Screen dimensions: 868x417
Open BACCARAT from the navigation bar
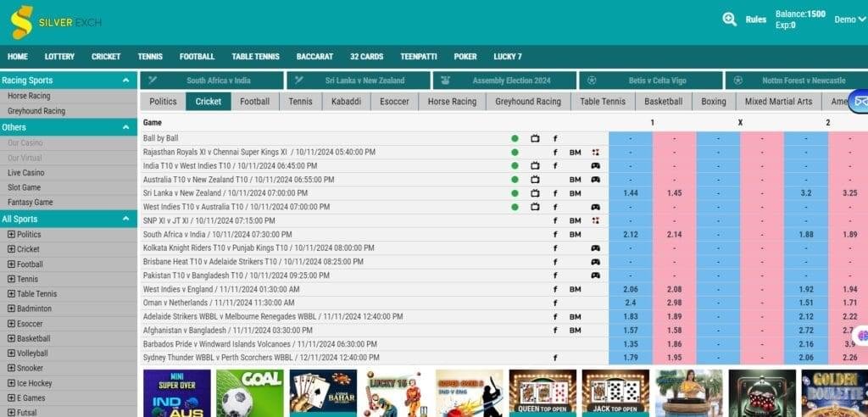(314, 57)
